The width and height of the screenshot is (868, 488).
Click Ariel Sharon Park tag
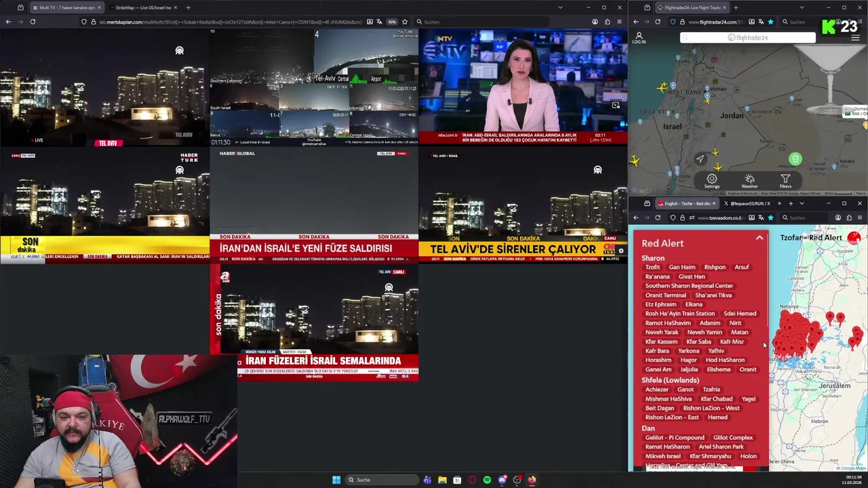pyautogui.click(x=721, y=447)
